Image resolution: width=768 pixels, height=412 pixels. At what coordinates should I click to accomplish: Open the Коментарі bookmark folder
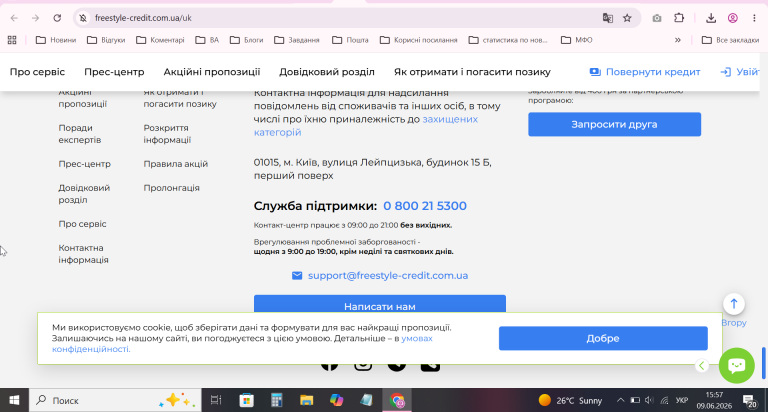[x=160, y=40]
